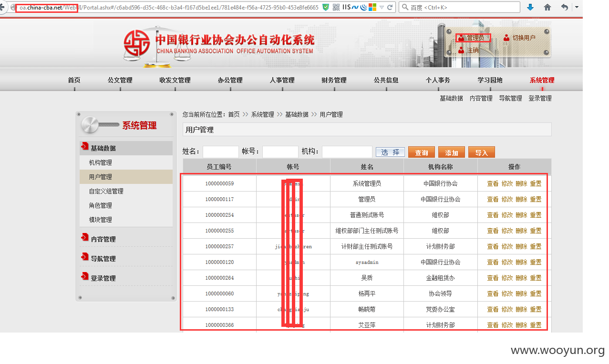Open the 公共信息 menu
Screen dimensions: 609x364
click(386, 80)
